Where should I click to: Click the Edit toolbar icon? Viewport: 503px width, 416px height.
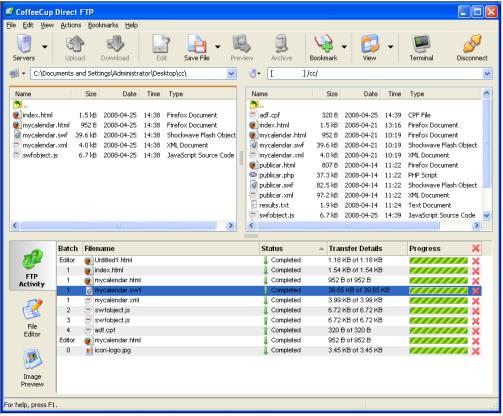[161, 44]
